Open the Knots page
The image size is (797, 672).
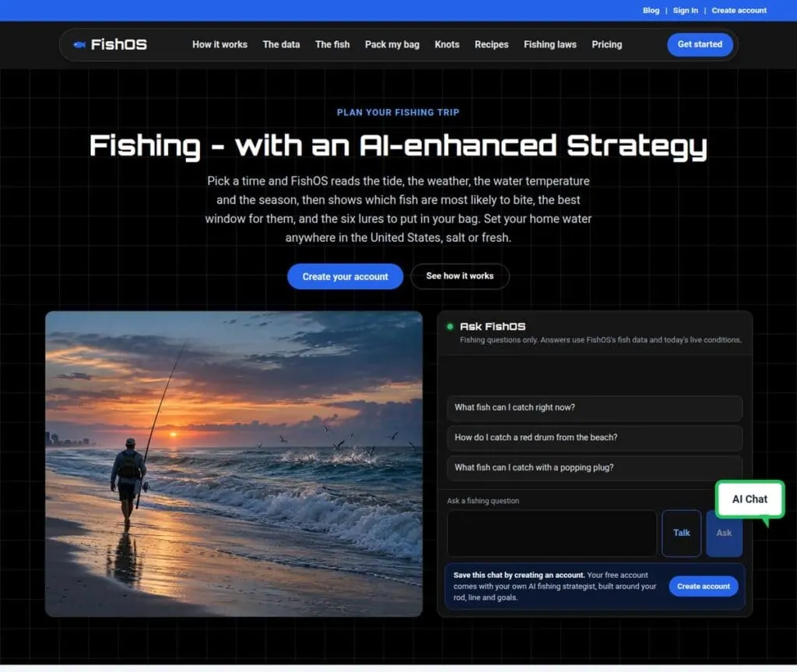point(447,44)
